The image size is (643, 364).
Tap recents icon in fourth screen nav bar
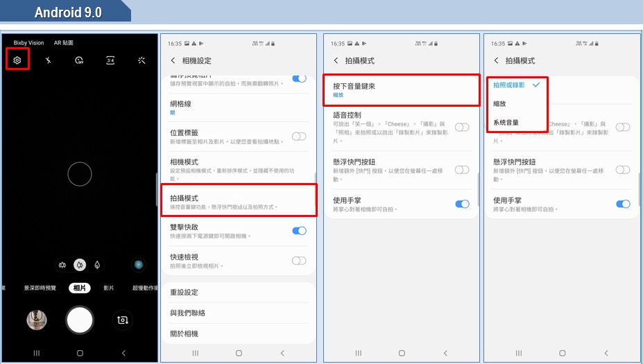pos(519,353)
